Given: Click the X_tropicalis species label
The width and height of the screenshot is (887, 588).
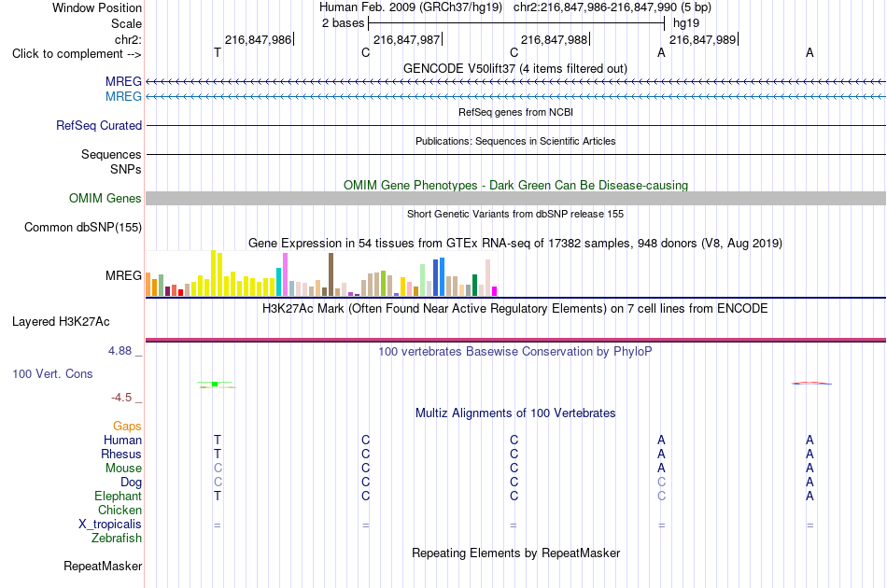Looking at the screenshot, I should click(x=110, y=525).
